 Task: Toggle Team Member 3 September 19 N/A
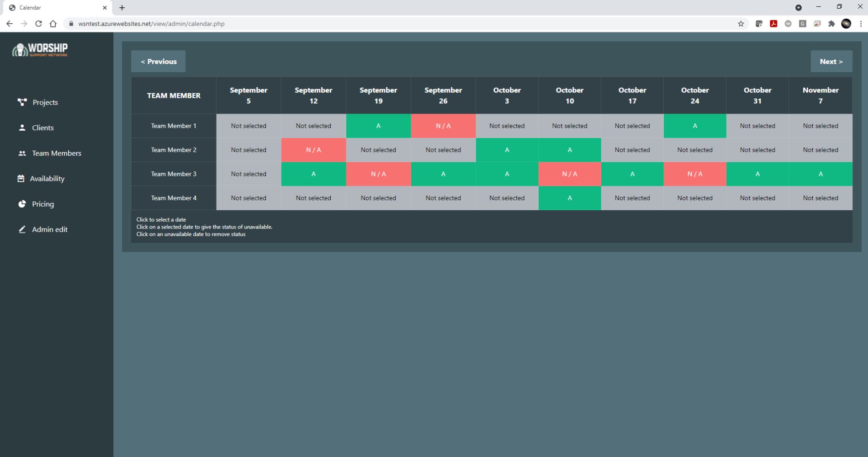(378, 174)
